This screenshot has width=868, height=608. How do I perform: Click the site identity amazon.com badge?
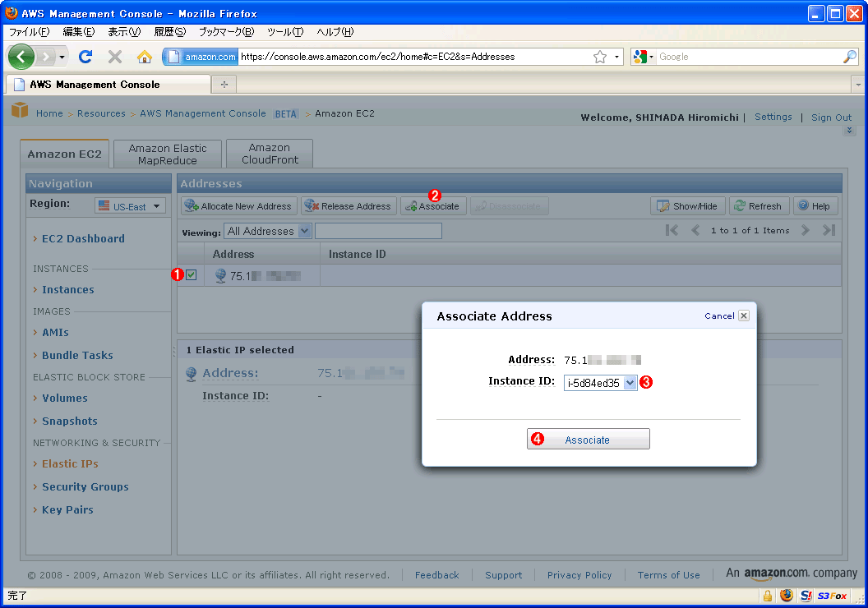pos(201,57)
